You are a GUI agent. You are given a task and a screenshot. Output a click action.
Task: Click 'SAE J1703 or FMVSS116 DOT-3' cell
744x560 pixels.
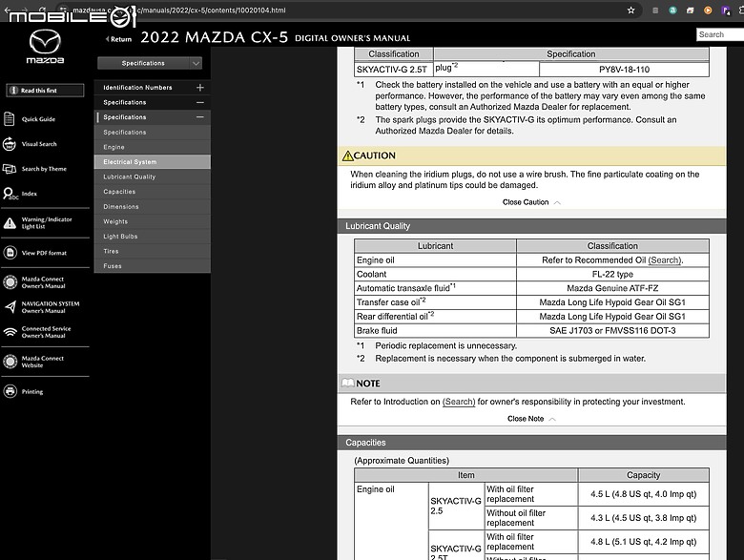(612, 330)
